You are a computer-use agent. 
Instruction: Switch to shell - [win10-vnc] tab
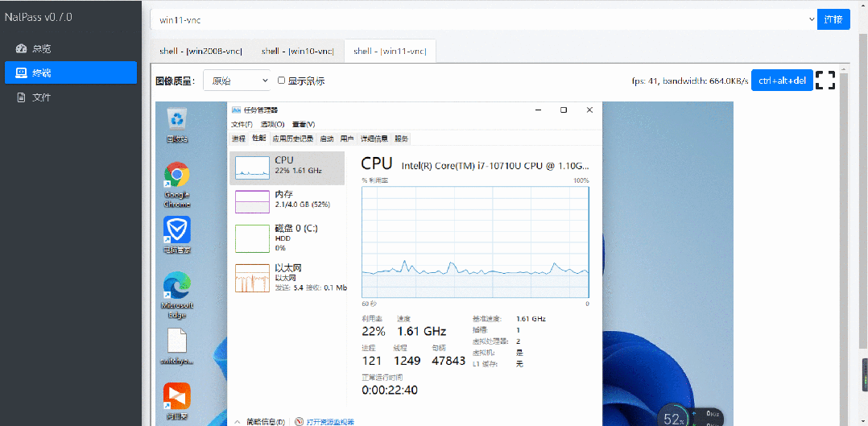coord(298,51)
